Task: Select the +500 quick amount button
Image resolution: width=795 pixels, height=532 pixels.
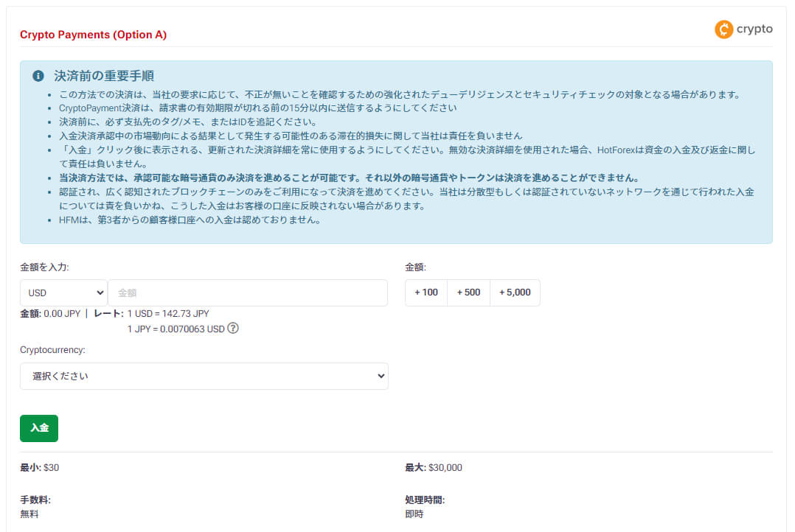Action: pos(468,293)
